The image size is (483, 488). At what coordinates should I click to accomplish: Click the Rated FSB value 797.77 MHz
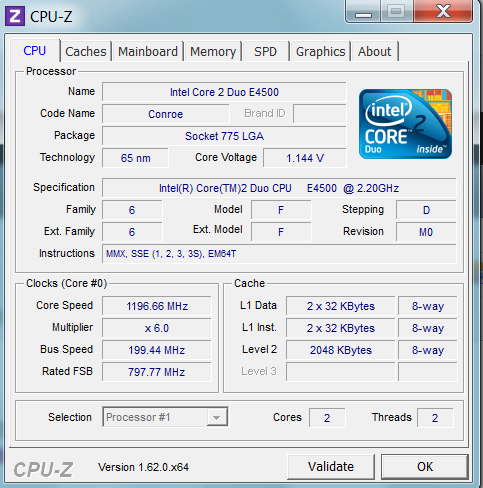coord(157,372)
